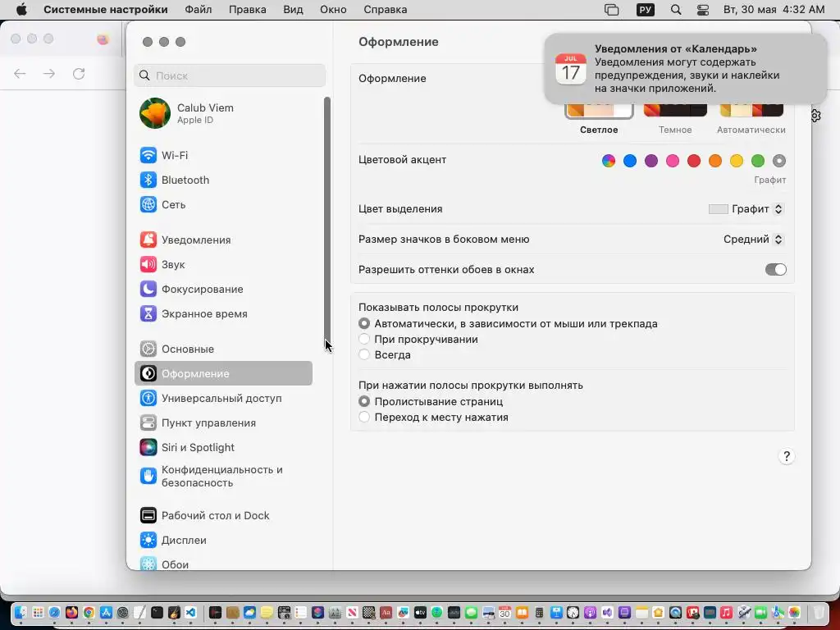Open menu bar date and time
Screen dimensions: 840x630
point(774,10)
